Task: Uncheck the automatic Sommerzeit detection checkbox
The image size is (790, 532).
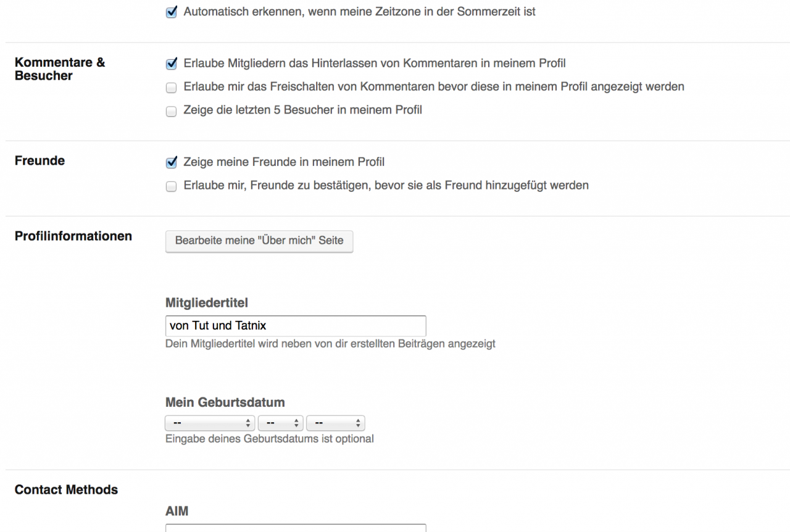Action: pyautogui.click(x=171, y=12)
